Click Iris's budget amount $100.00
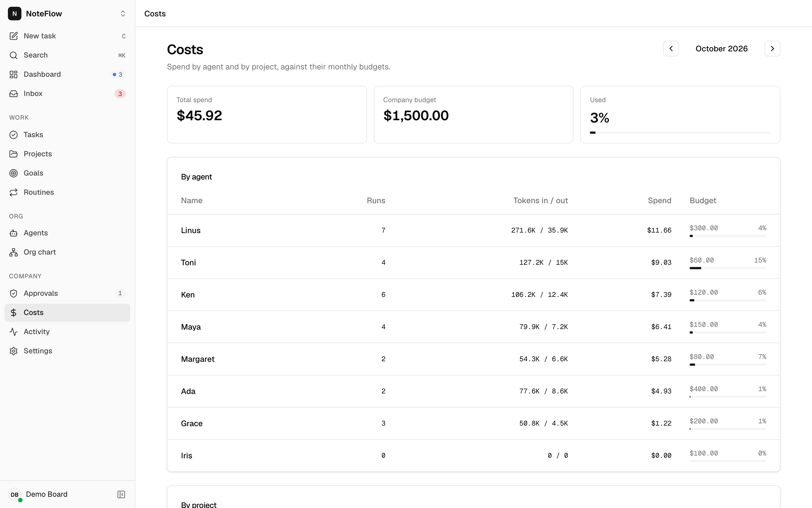 [704, 453]
